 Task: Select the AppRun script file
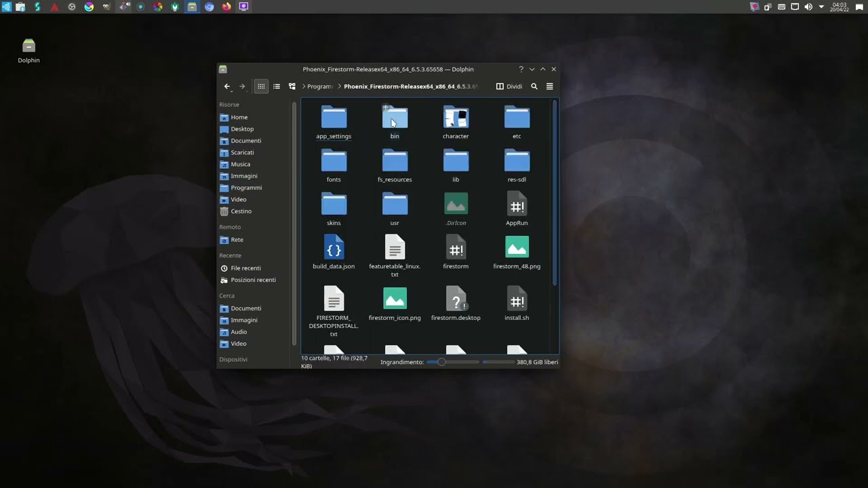517,209
